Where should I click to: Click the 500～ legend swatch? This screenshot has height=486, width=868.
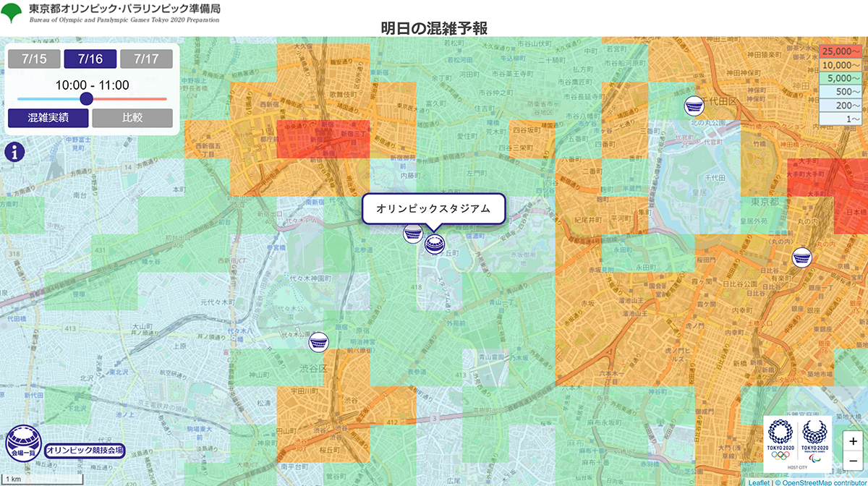842,91
